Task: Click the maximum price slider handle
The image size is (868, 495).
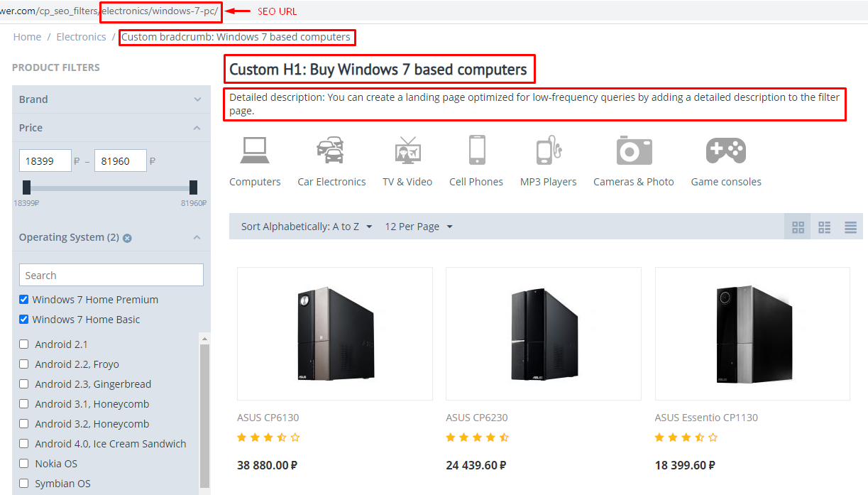Action: (193, 187)
